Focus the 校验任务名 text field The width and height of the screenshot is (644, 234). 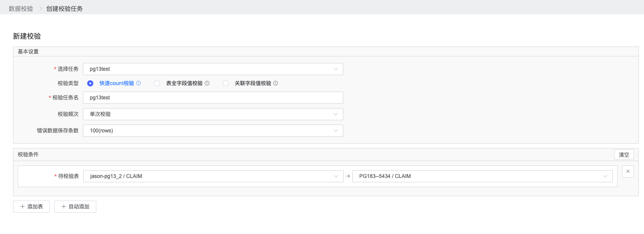(213, 98)
